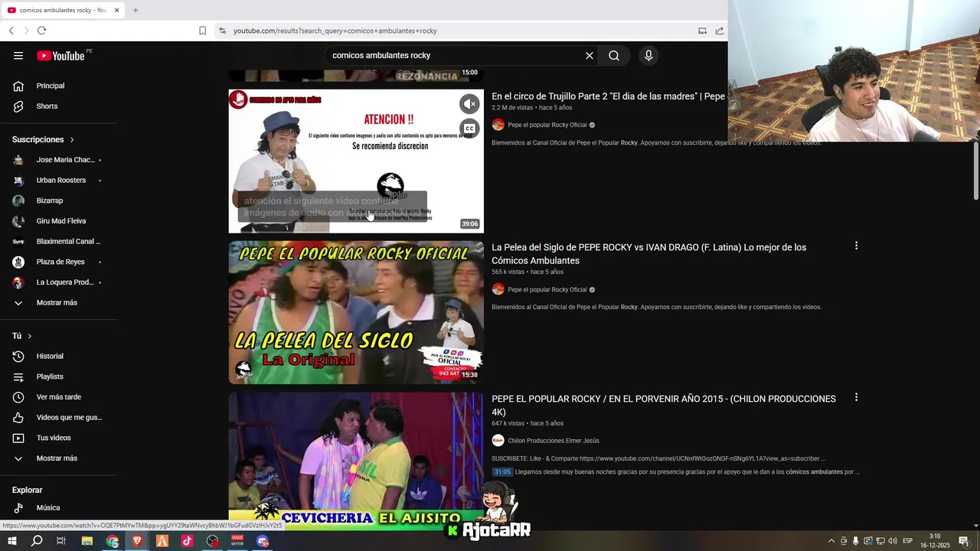Viewport: 980px width, 551px height.
Task: Click the browser address bar URL
Action: [x=335, y=31]
